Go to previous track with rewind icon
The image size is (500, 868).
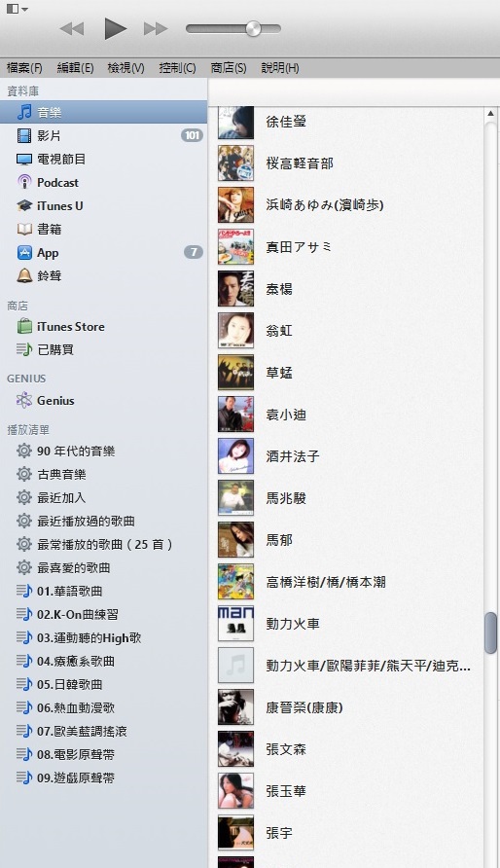[71, 28]
